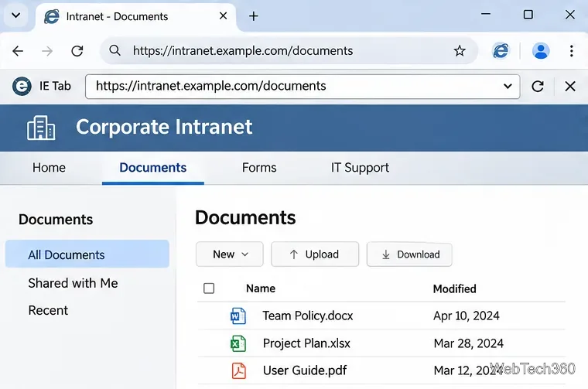
Task: Click the Mar 28, 2024 date cell
Action: coord(468,343)
